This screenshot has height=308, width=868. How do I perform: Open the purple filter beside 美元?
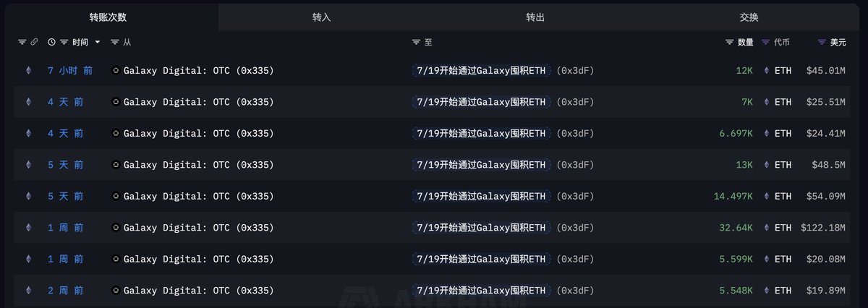(x=822, y=43)
